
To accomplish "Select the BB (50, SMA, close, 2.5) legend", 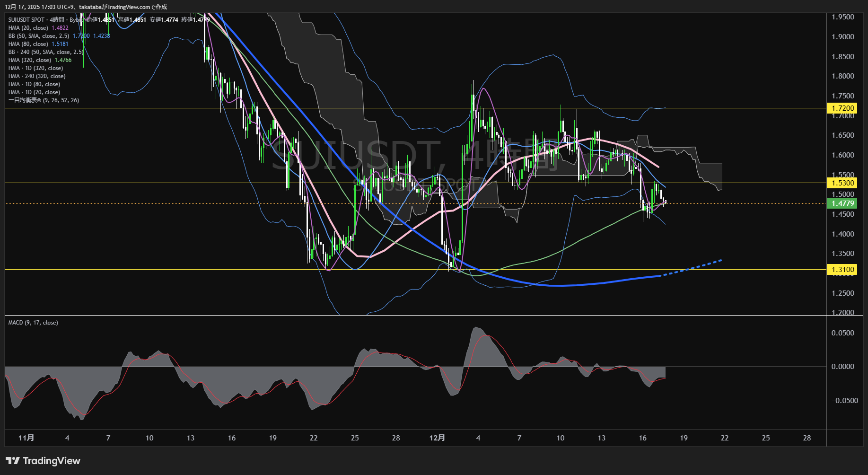I will (x=39, y=36).
